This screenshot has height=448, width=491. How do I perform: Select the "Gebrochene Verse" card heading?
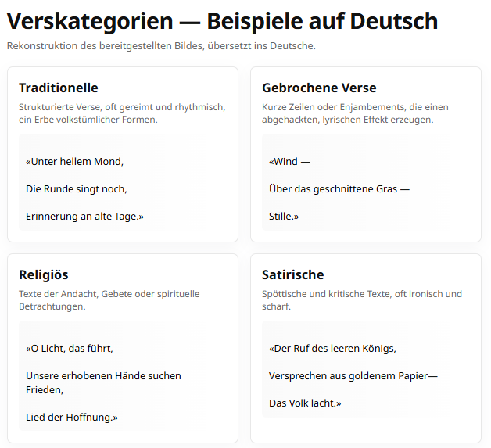coord(319,88)
